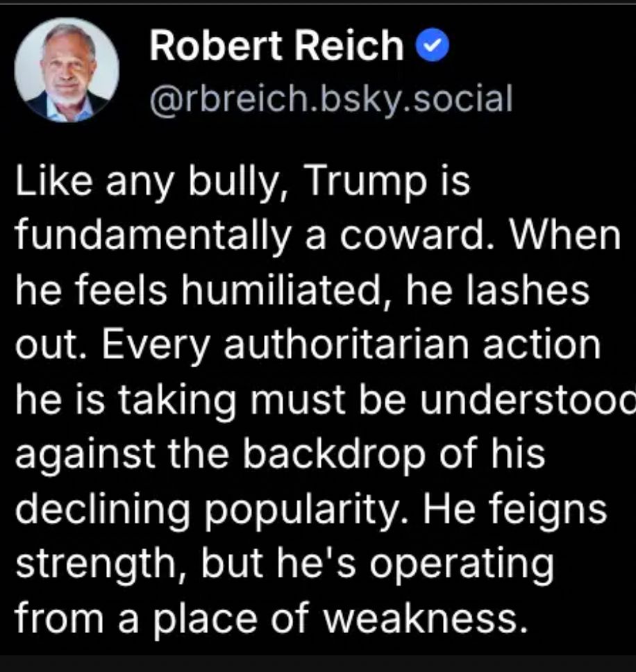636x672 pixels.
Task: Select the word "operating" in the post
Action: point(462,565)
